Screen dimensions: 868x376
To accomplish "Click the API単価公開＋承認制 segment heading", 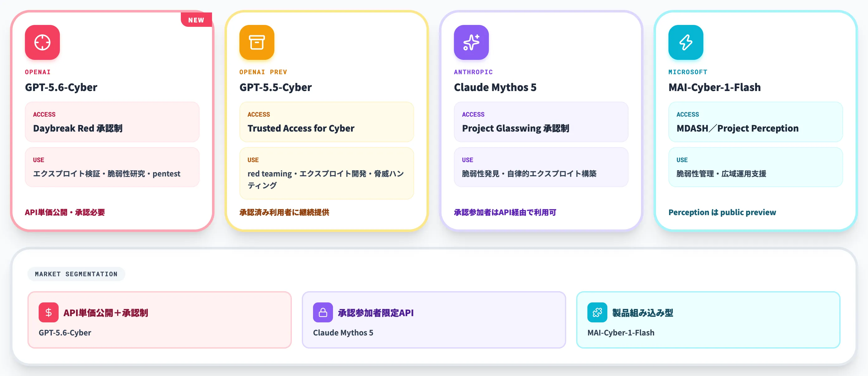I will tap(105, 313).
